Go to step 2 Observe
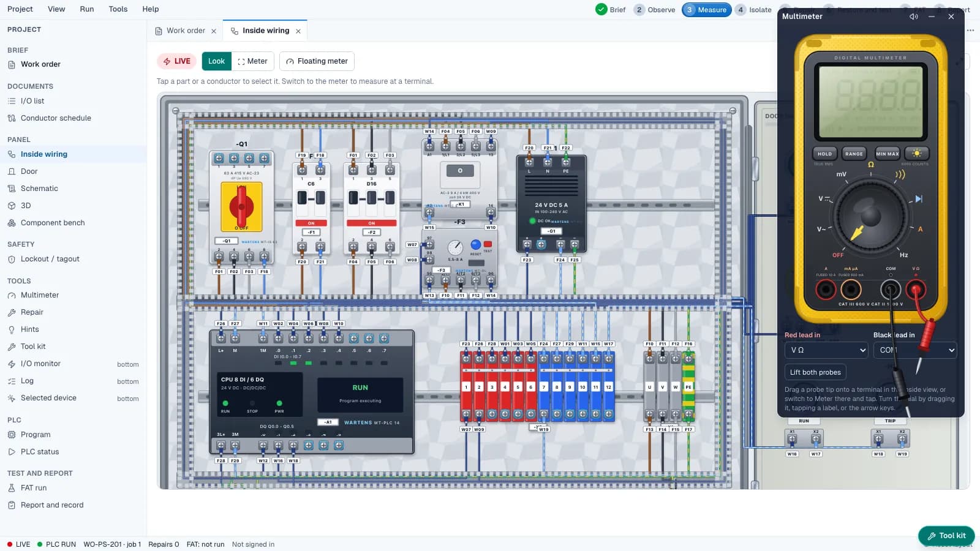Screen dimensions: 980x551 655,10
